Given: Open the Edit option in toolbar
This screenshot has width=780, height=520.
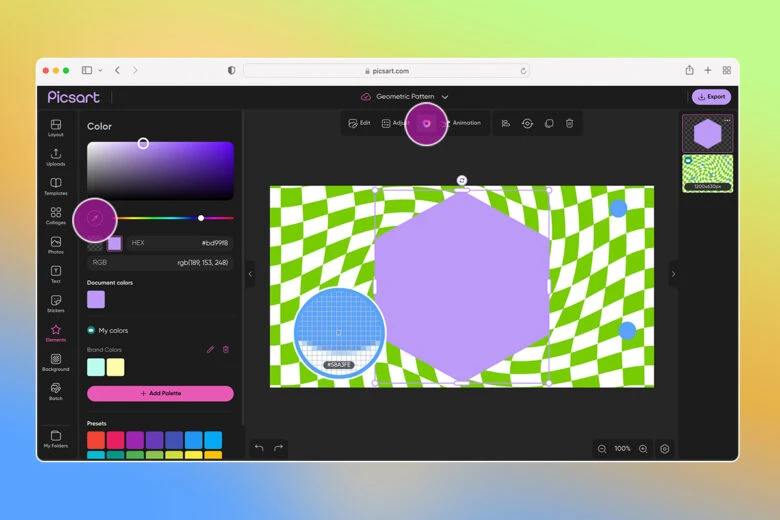Looking at the screenshot, I should pyautogui.click(x=359, y=123).
